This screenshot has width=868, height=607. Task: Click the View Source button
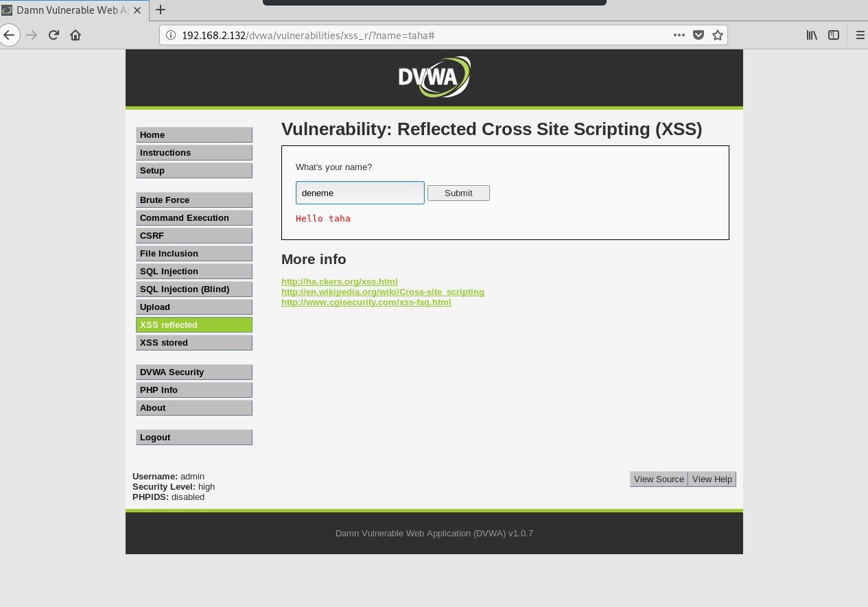(x=659, y=479)
